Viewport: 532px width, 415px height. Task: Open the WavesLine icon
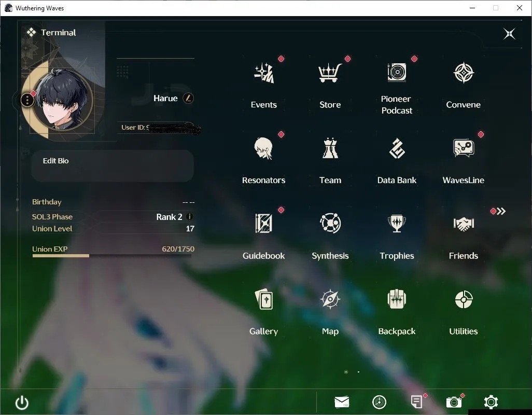464,148
